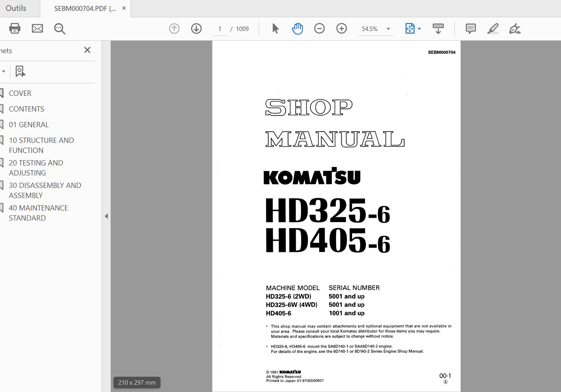This screenshot has height=392, width=561.
Task: Collapse the left navigation pane
Action: click(106, 216)
